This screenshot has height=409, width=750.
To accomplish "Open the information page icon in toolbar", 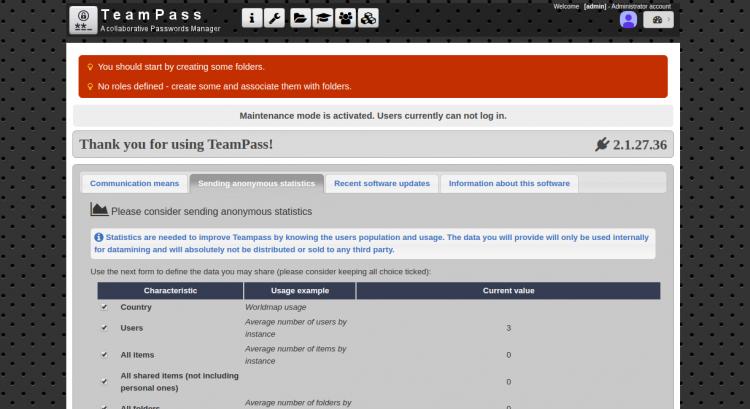I will pyautogui.click(x=252, y=18).
